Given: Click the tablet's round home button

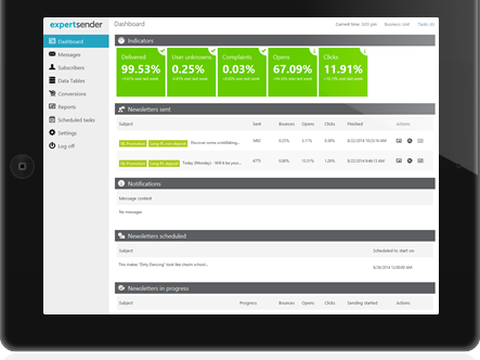Looking at the screenshot, I should click(22, 166).
